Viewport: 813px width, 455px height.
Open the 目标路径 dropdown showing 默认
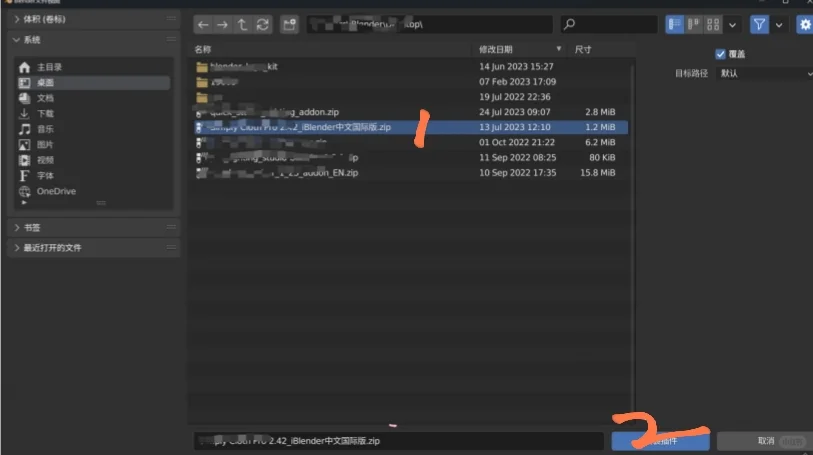(764, 74)
